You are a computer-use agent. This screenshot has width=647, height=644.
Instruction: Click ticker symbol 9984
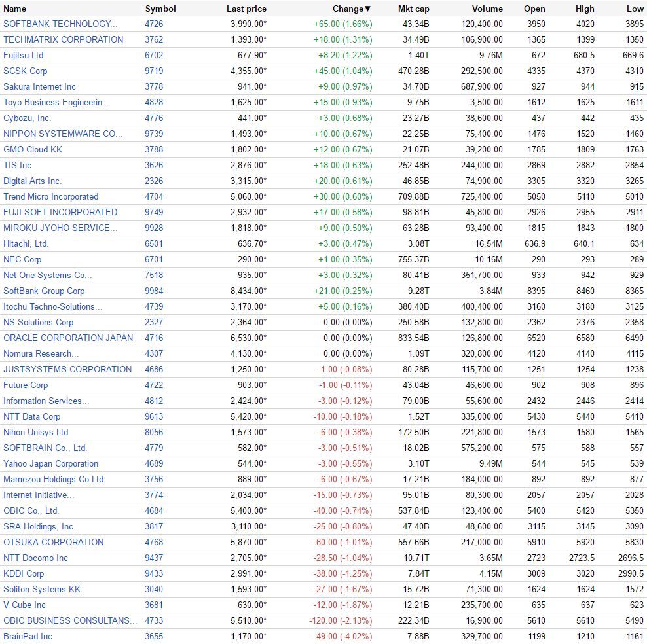pos(154,291)
